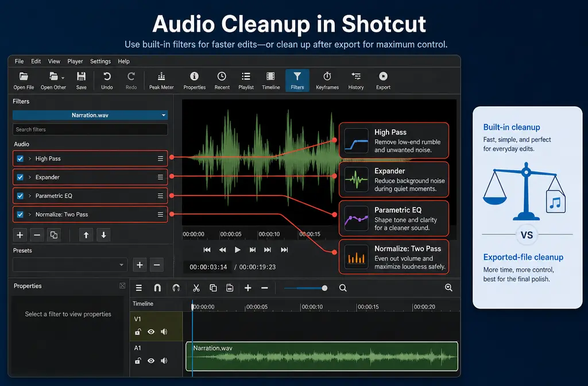
Task: Play the audio preview
Action: 237,250
